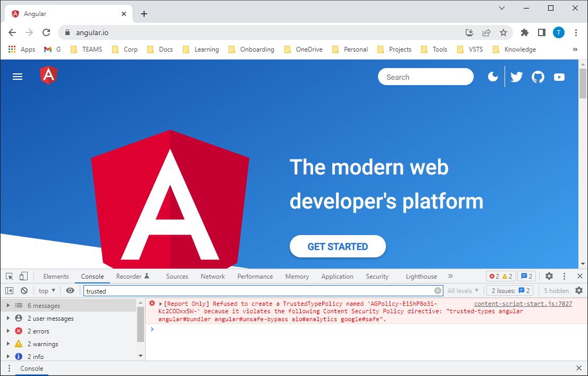Click the install app icon in address bar
This screenshot has height=376, width=588.
pyautogui.click(x=469, y=32)
